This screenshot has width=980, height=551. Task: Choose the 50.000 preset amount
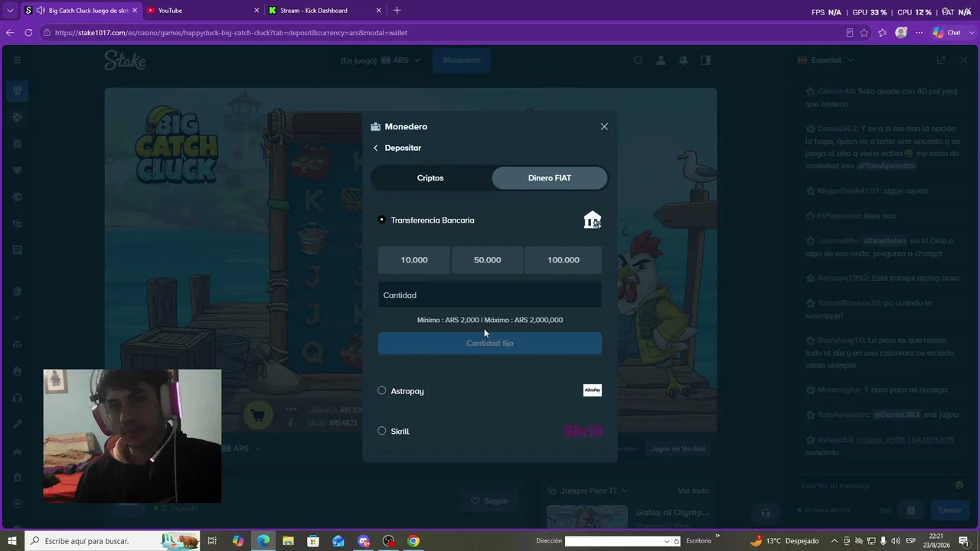(488, 260)
